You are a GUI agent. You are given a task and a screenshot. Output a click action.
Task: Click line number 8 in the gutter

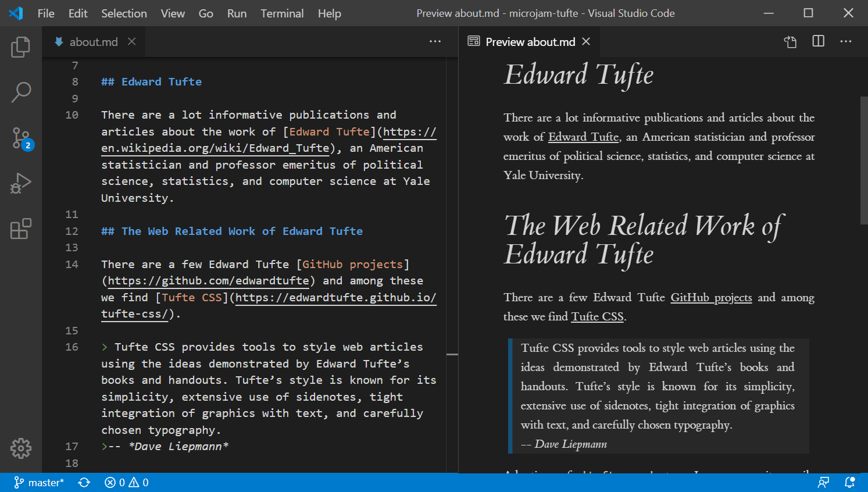coord(75,81)
